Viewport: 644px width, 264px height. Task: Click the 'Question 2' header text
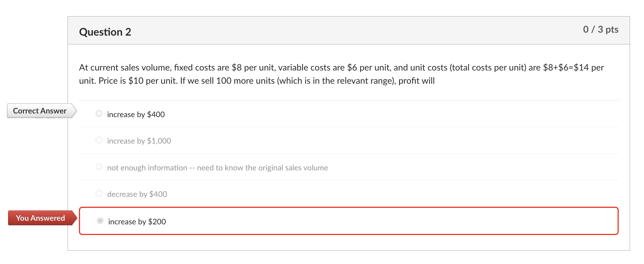click(105, 32)
